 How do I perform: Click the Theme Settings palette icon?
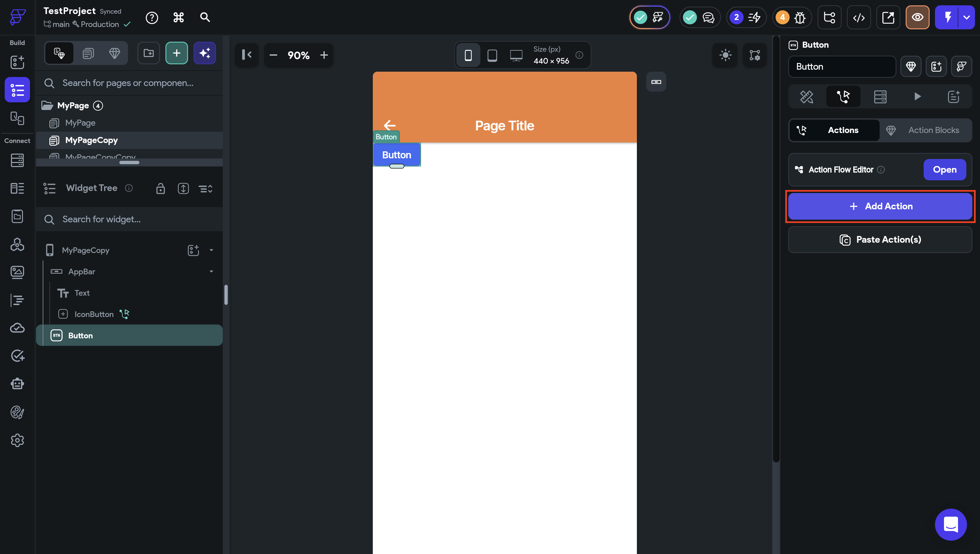pyautogui.click(x=17, y=412)
